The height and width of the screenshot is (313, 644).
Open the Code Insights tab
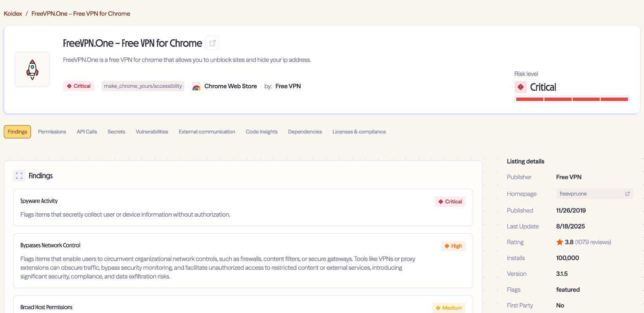coord(262,132)
